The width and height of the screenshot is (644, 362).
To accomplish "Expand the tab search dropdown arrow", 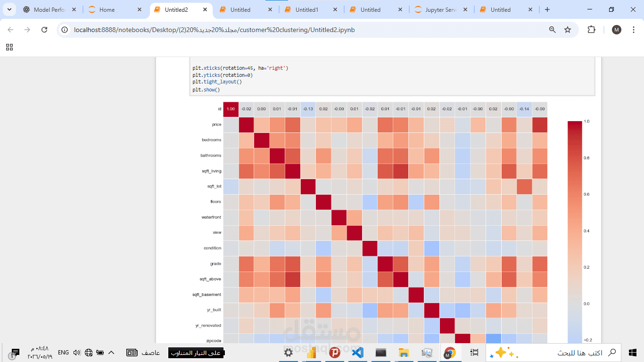I will [9, 9].
